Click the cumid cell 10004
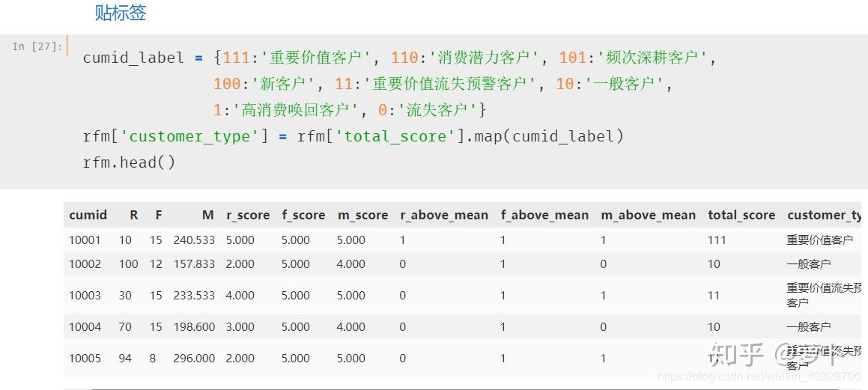 (85, 327)
